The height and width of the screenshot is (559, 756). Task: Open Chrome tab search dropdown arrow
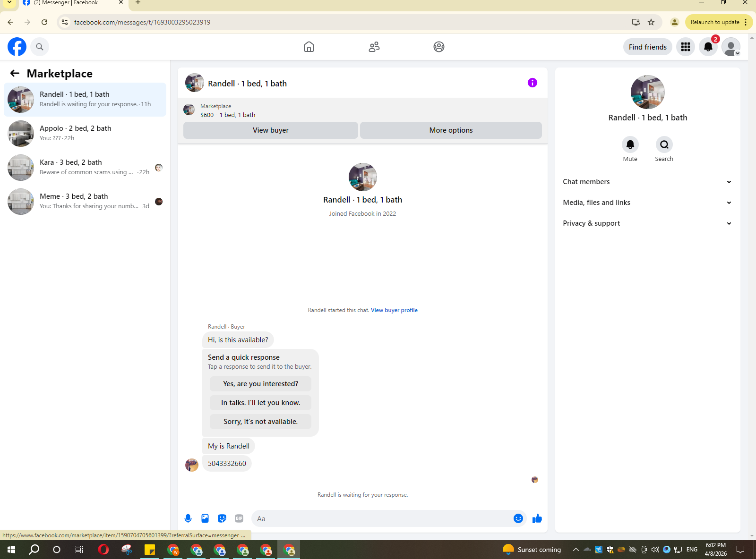(9, 3)
